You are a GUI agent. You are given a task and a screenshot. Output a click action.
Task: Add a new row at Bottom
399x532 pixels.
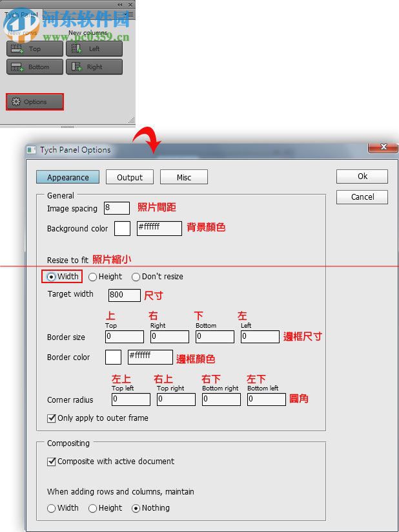pyautogui.click(x=35, y=67)
